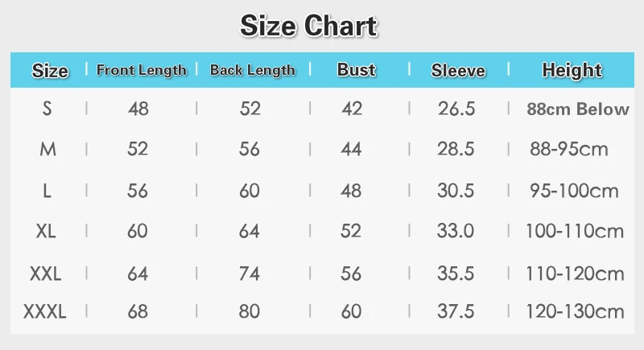
Task: Select the 37.5 sleeve value
Action: [x=456, y=312]
